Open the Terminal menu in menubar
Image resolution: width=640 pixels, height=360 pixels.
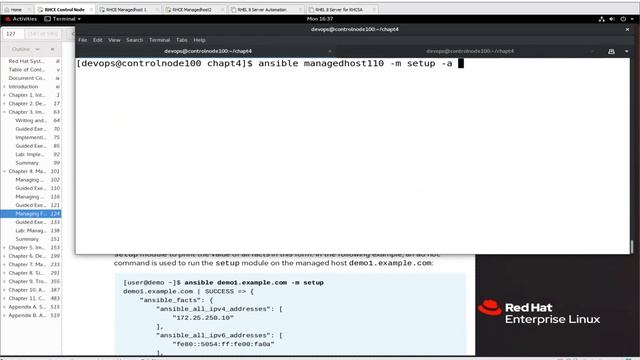coord(159,40)
